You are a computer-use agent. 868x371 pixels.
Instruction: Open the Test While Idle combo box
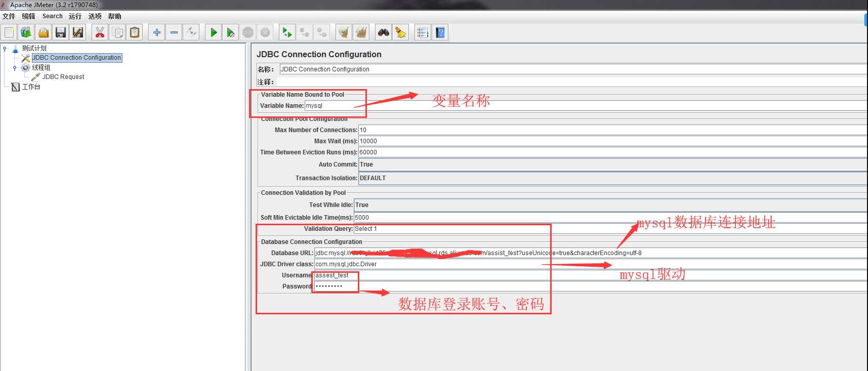[610, 205]
